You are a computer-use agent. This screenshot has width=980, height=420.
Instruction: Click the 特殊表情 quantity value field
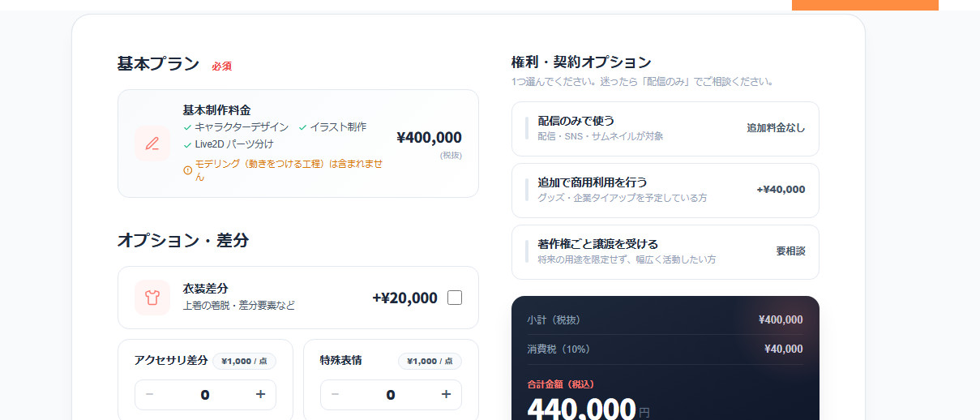click(x=391, y=395)
